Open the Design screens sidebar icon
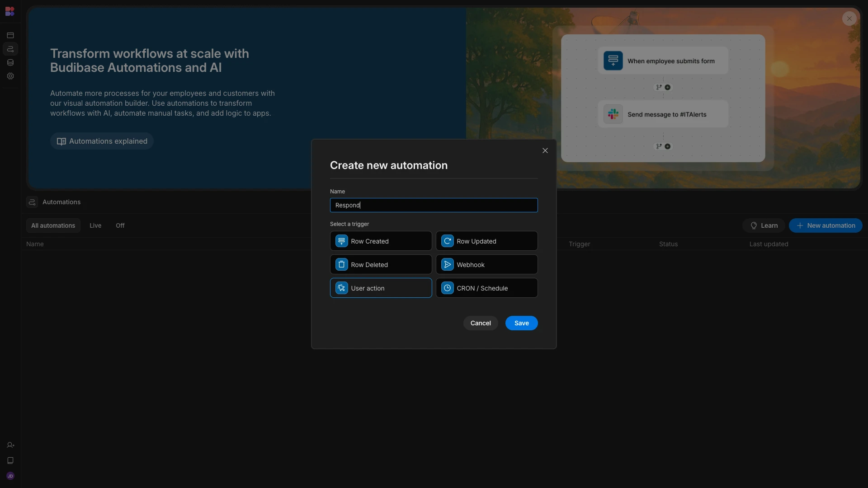Viewport: 868px width, 488px height. click(x=10, y=35)
